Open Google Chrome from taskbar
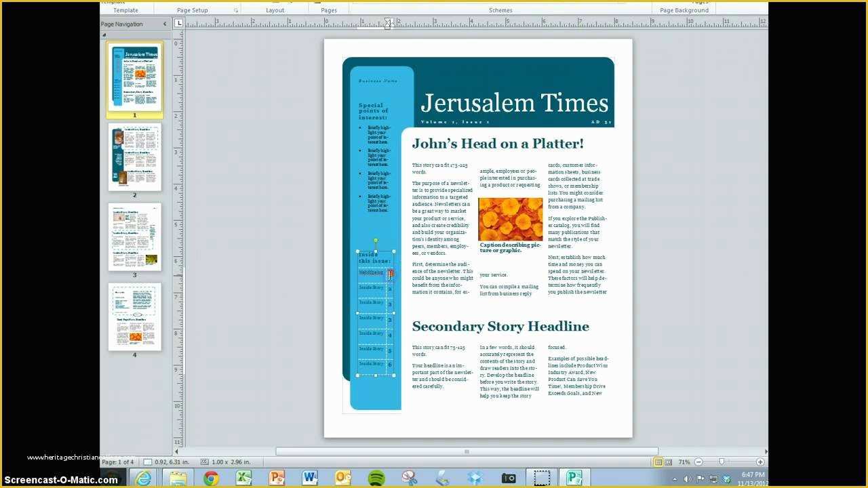The image size is (868, 488). coord(211,478)
